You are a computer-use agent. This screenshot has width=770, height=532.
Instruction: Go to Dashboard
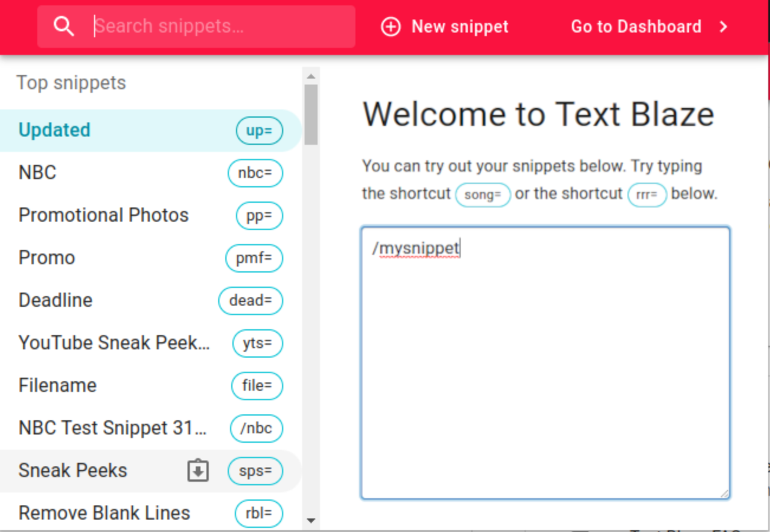[x=649, y=27]
